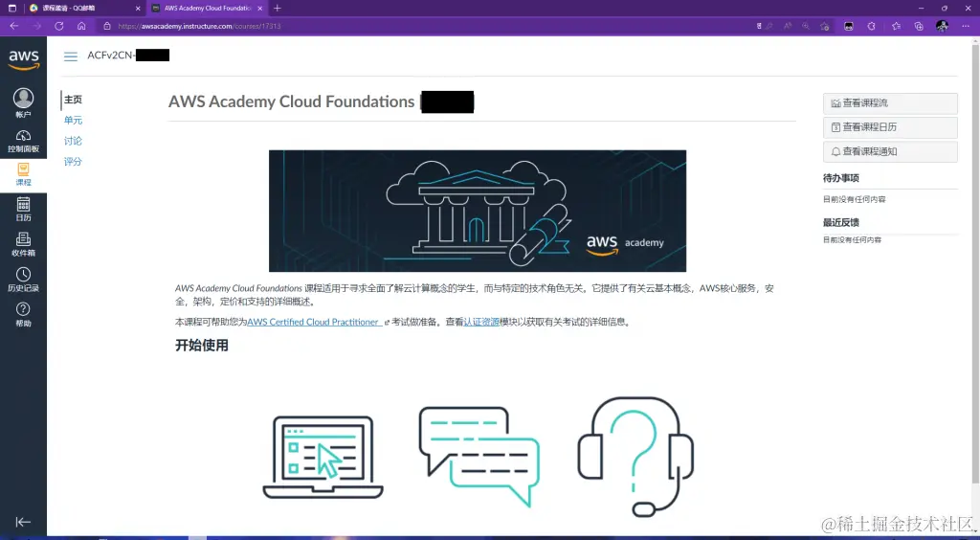Click the chat bubbles illustration

pyautogui.click(x=479, y=457)
